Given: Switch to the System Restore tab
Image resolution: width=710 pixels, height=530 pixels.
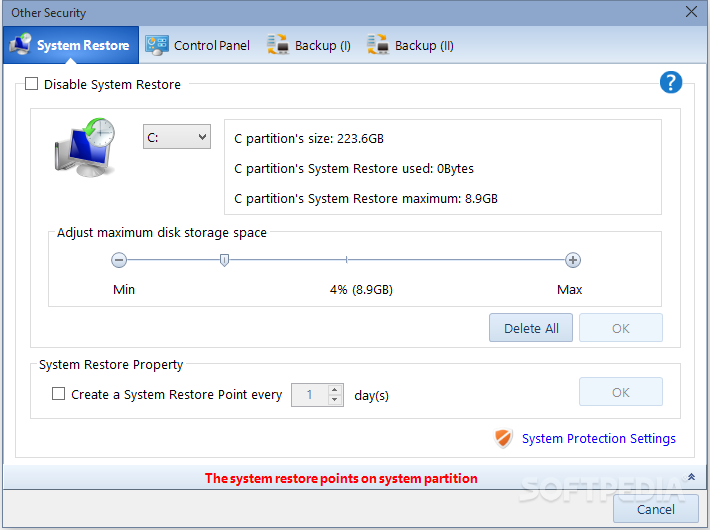Looking at the screenshot, I should (x=71, y=45).
